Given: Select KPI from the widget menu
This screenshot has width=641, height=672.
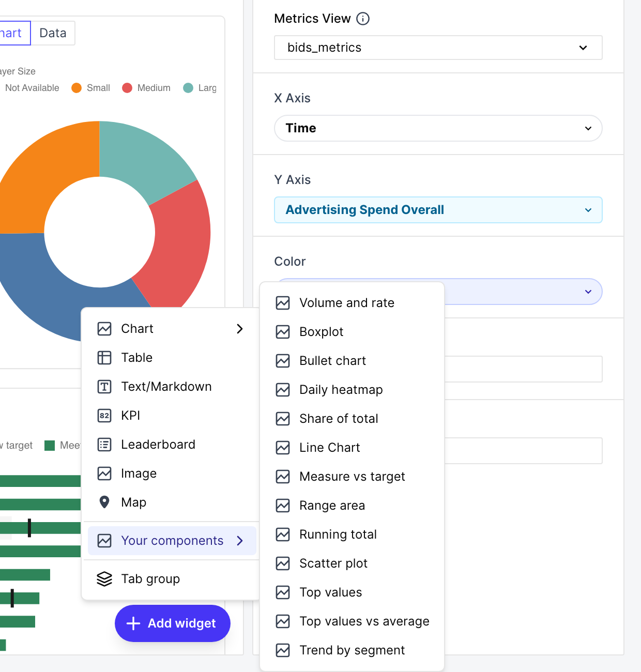Looking at the screenshot, I should [171, 416].
